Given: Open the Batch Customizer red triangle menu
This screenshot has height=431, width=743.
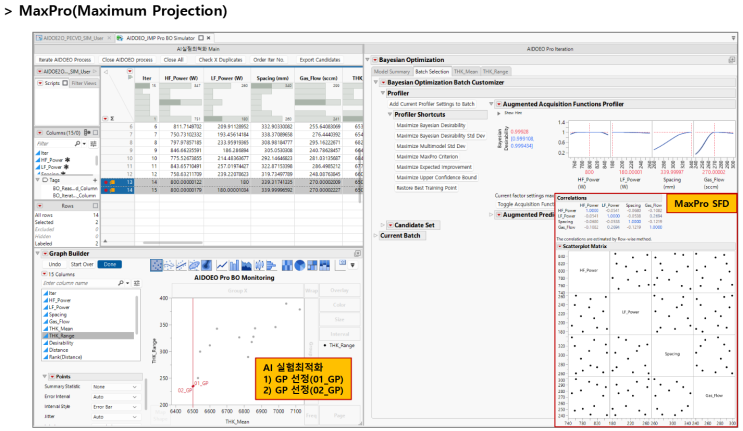Looking at the screenshot, I should (x=383, y=82).
